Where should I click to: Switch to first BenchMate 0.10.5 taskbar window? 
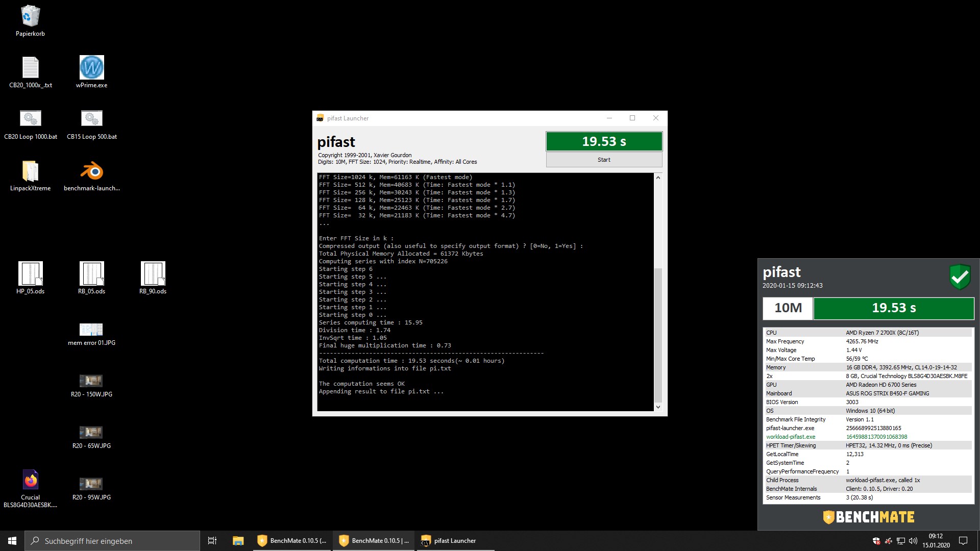292,541
